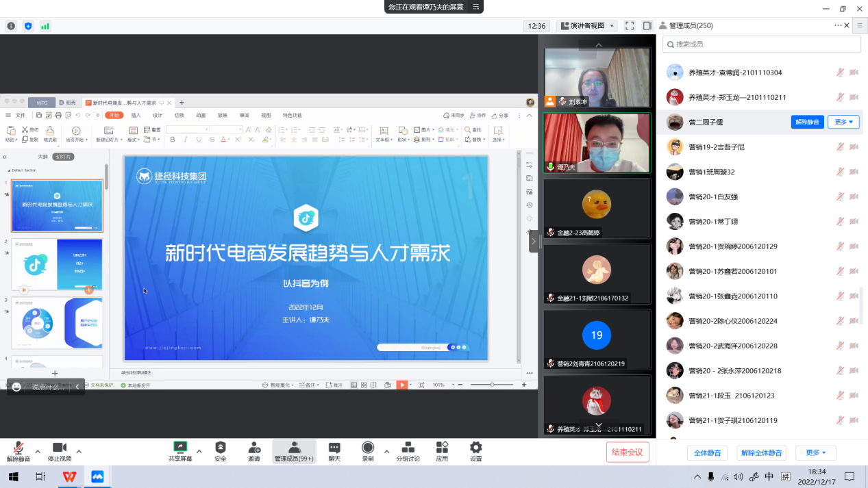Open the 设置 settings gear
The height and width of the screenshot is (488, 868).
pyautogui.click(x=475, y=448)
